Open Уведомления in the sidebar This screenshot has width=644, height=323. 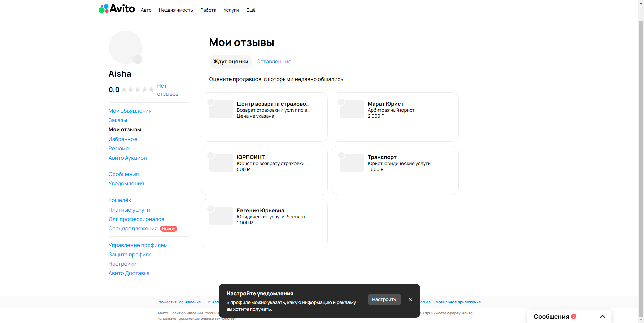coord(126,184)
